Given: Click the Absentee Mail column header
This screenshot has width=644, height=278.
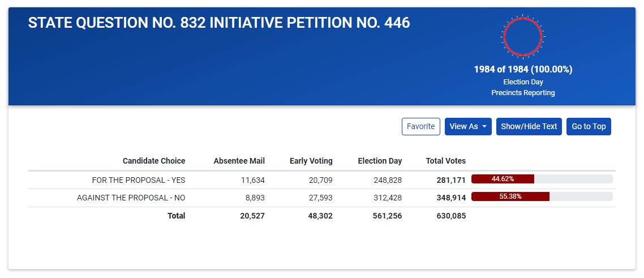Looking at the screenshot, I should pos(239,161).
